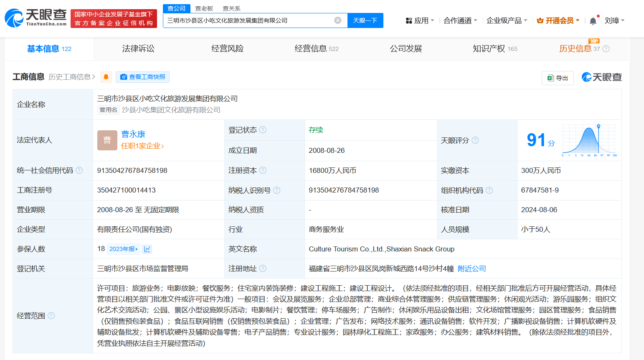This screenshot has height=360, width=644.
Task: Expand the 2023年报 annual report selector
Action: 124,249
